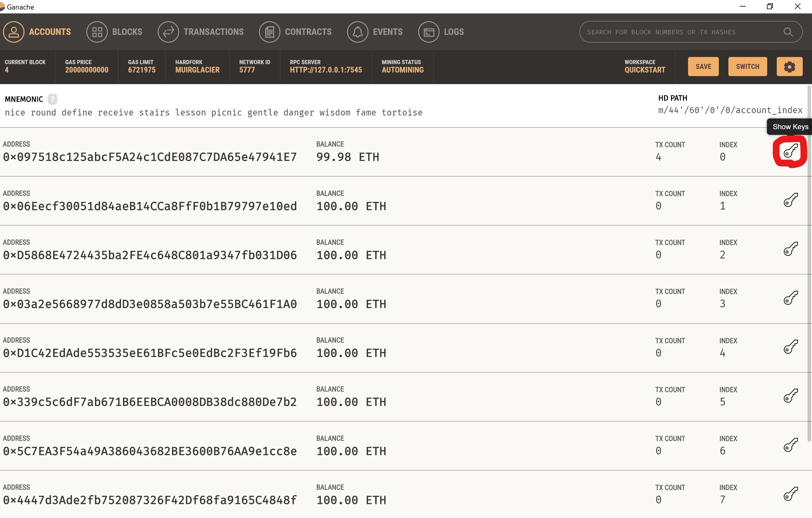Select address 0x5C7EA3F54a49A386043682BE3600B76AA9e1cc8e

[150, 451]
